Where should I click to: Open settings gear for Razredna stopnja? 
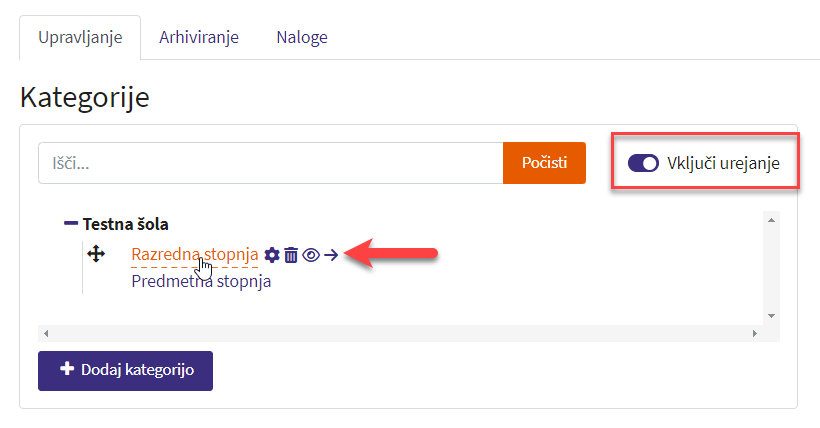pos(271,255)
